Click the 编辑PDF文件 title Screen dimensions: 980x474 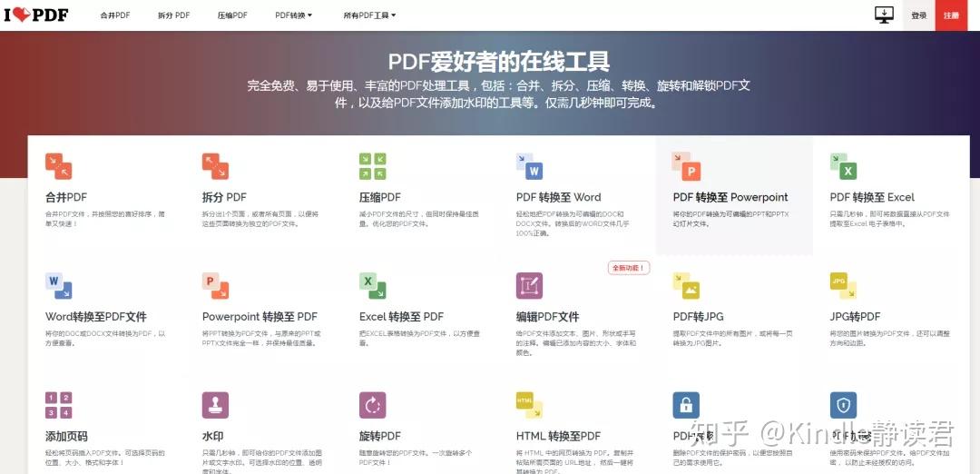[547, 316]
